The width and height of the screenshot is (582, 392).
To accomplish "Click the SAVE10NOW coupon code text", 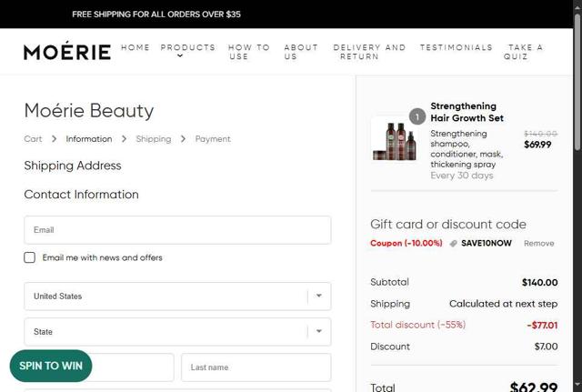I will tap(487, 243).
